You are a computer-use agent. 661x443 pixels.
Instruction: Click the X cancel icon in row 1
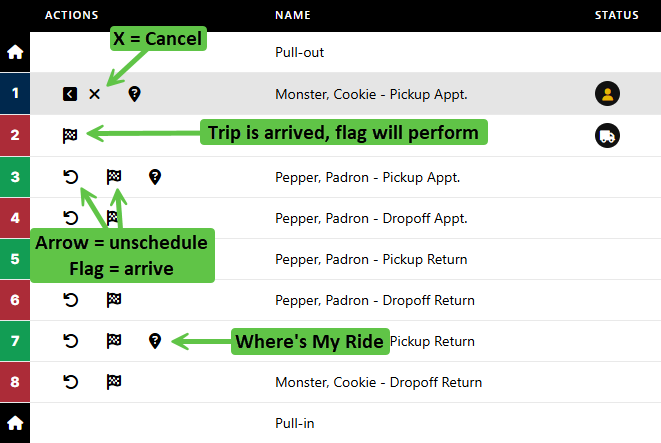point(94,94)
